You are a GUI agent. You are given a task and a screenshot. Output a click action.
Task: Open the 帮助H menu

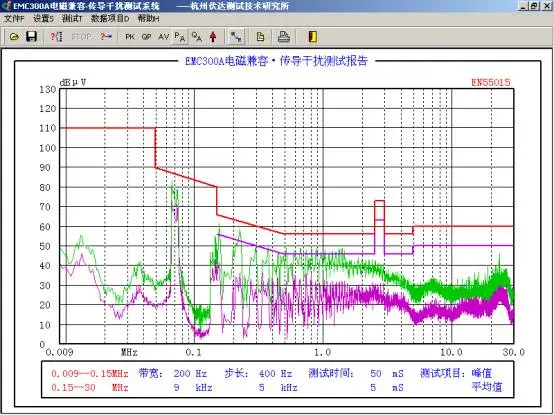pos(148,18)
